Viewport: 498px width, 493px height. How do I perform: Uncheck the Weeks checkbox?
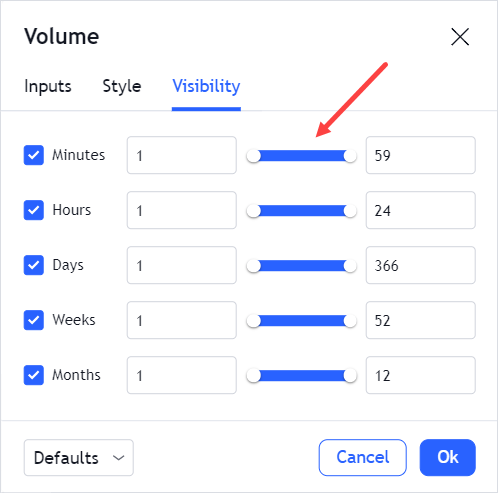coord(34,320)
